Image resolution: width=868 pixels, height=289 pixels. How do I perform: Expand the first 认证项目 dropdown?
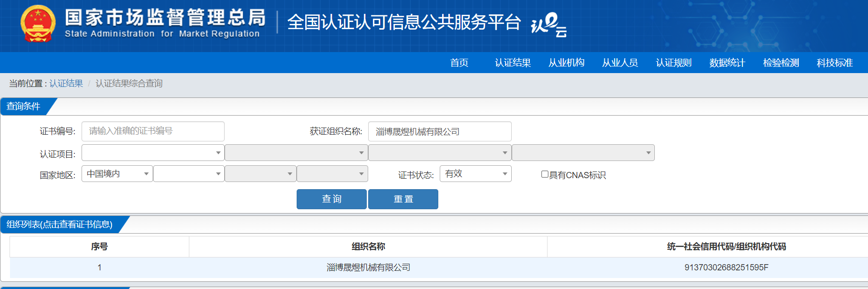point(153,153)
